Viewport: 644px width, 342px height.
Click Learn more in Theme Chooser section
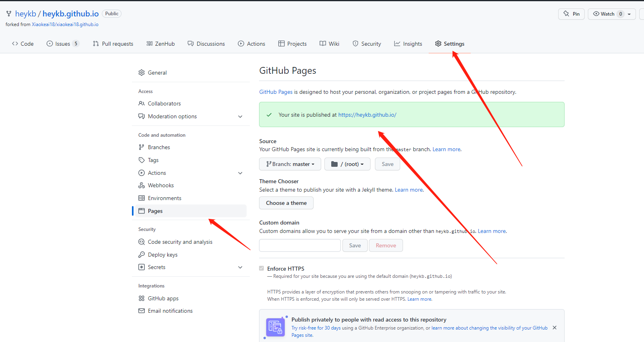pyautogui.click(x=409, y=190)
